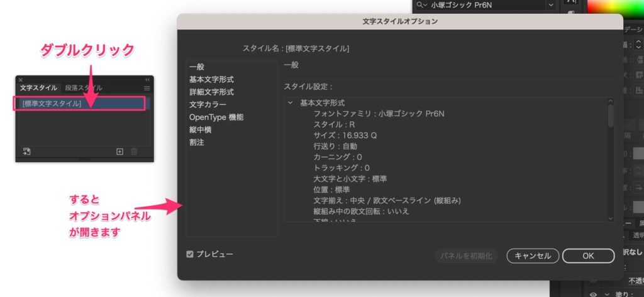
Task: Toggle the プレビュー checkbox
Action: [x=190, y=254]
